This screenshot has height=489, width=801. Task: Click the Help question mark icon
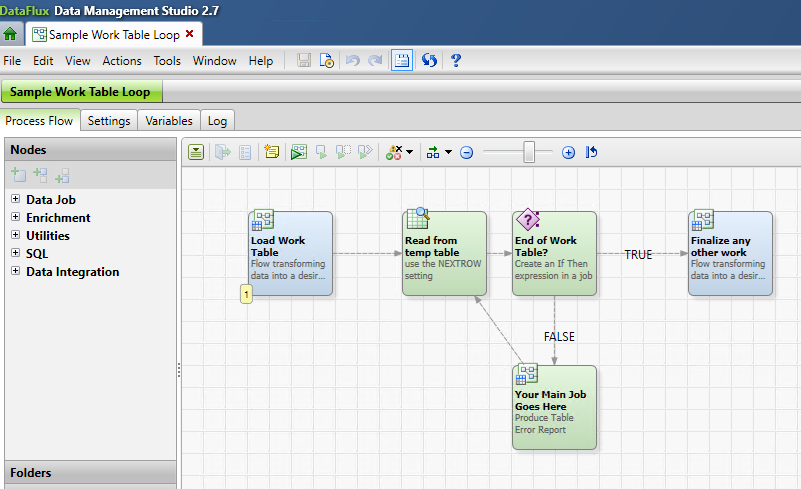coord(456,61)
